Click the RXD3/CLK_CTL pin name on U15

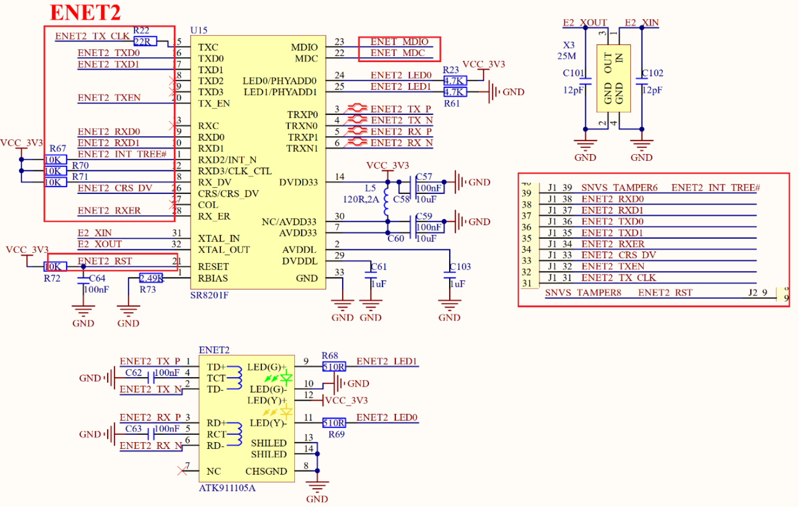234,171
